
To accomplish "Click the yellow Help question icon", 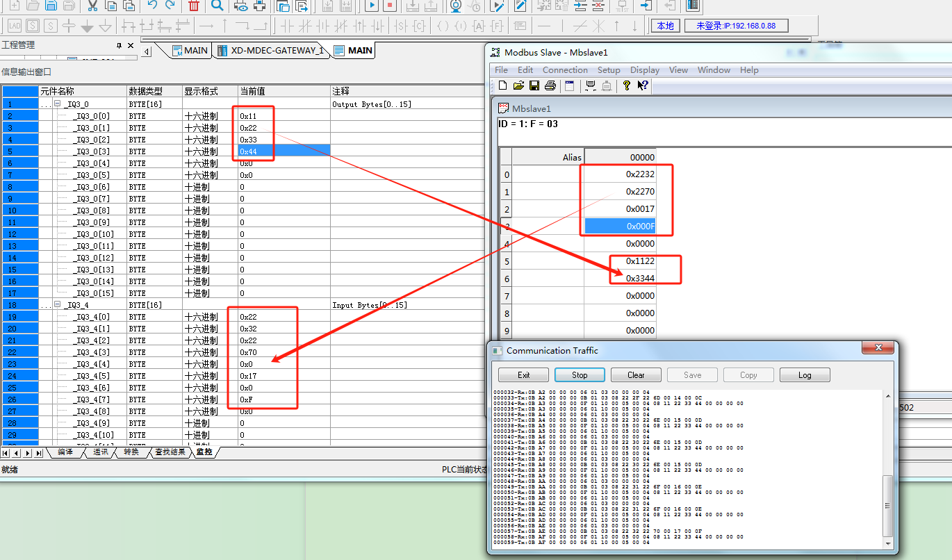I will [626, 85].
